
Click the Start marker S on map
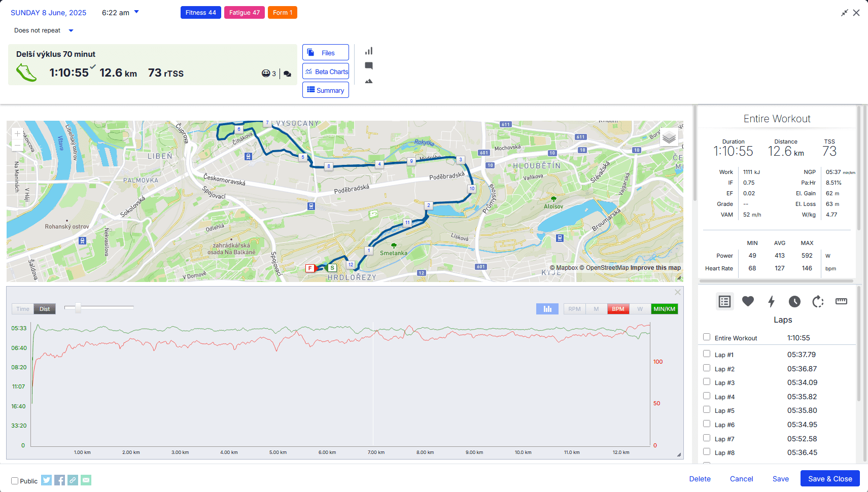tap(332, 268)
